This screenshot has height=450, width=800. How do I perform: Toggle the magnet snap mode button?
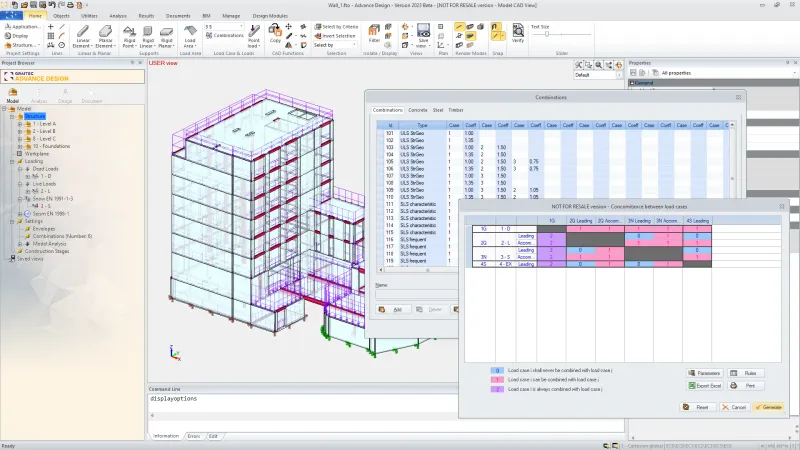tap(495, 27)
